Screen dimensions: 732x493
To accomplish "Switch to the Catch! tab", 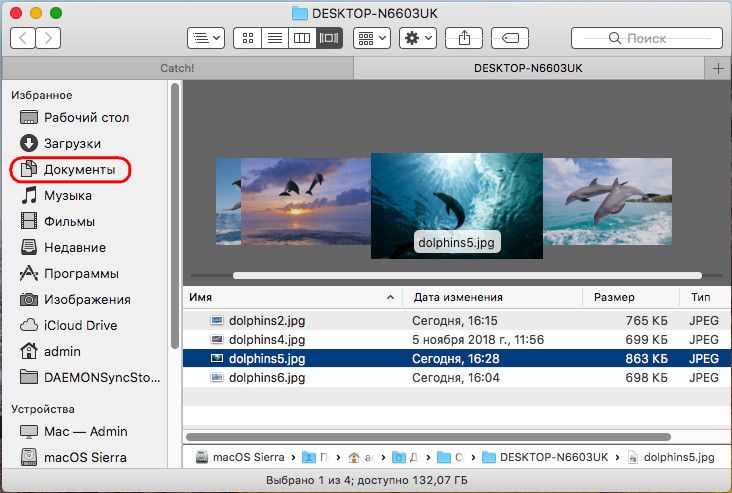I will [x=178, y=67].
